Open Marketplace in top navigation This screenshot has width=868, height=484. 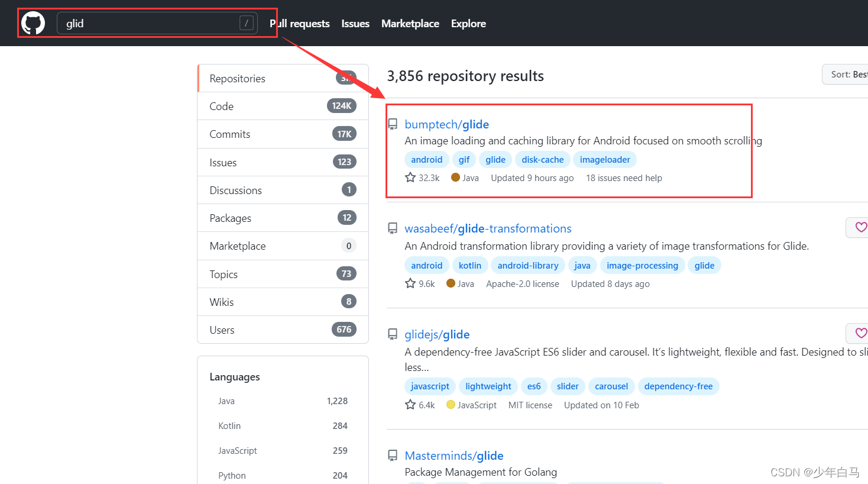pyautogui.click(x=410, y=24)
